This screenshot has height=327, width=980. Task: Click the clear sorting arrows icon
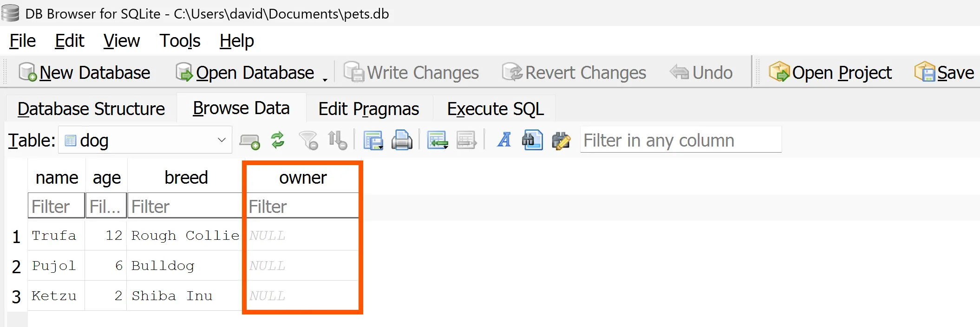click(337, 140)
